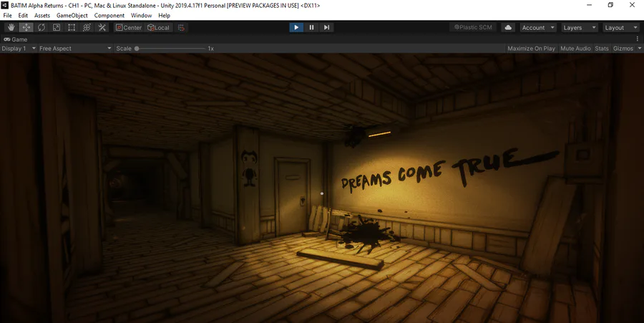Select the Rotate tool
The width and height of the screenshot is (644, 323).
coord(42,27)
